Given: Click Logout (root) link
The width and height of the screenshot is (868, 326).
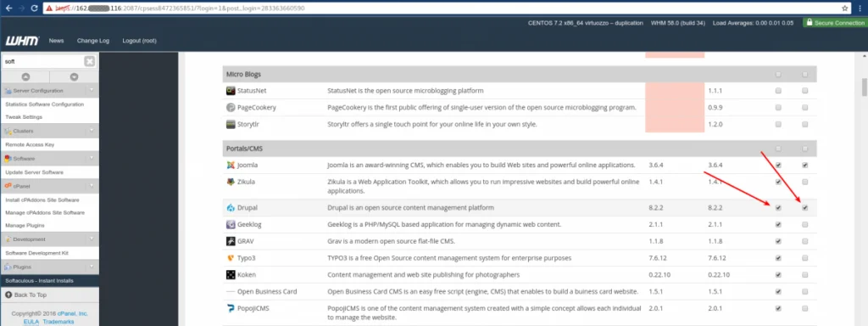Looking at the screenshot, I should (139, 41).
